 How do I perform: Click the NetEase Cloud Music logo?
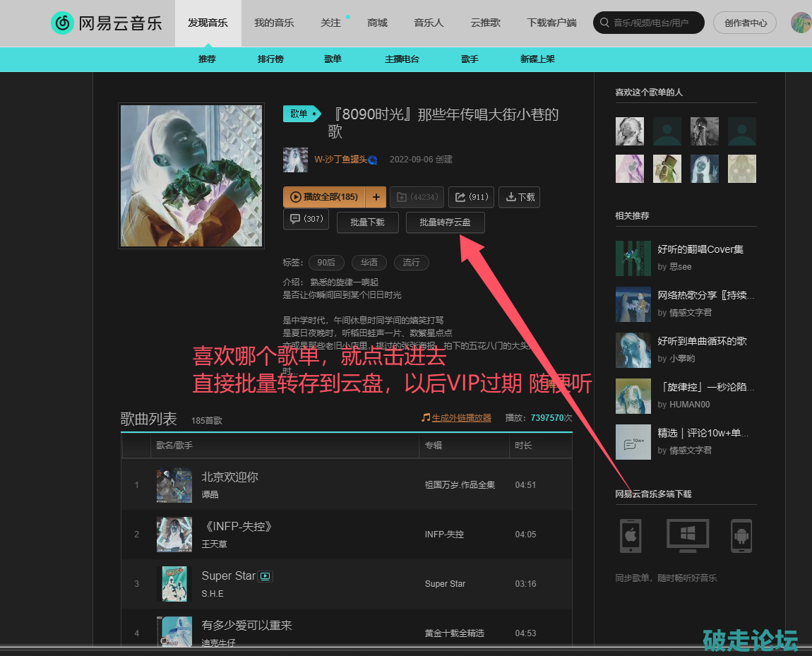107,23
